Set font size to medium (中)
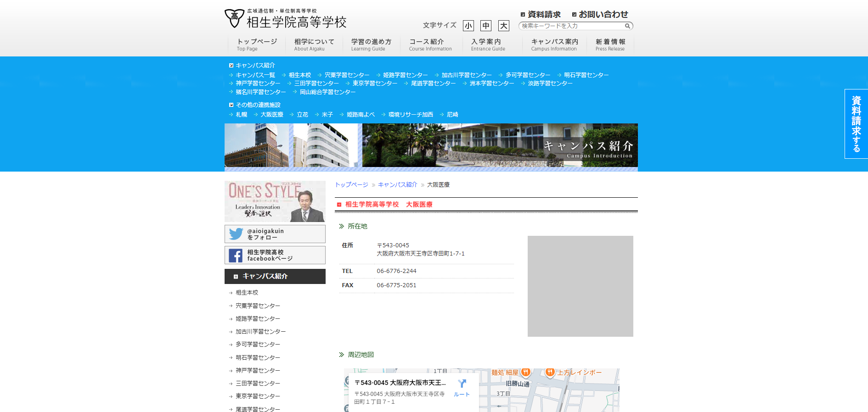Viewport: 868px width, 412px height. tap(485, 26)
